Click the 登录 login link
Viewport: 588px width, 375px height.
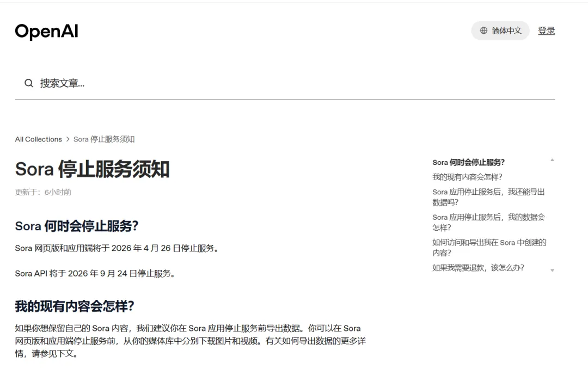(x=547, y=30)
